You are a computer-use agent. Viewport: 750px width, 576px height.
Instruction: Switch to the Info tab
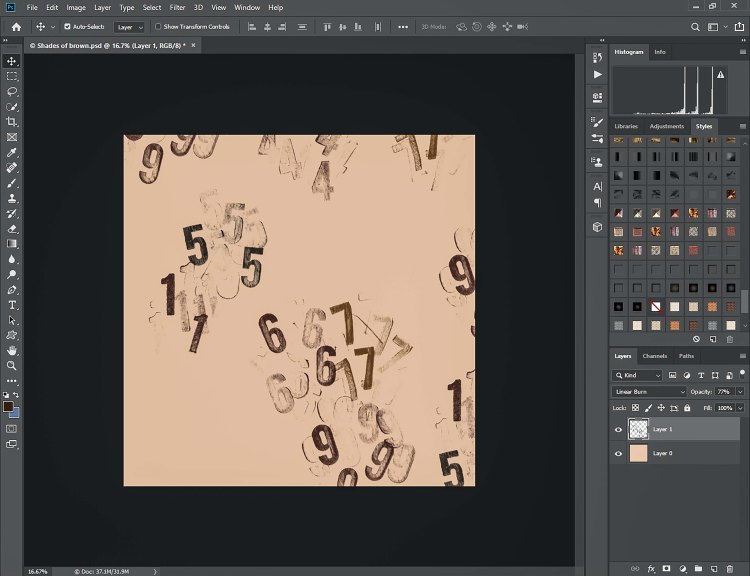click(660, 52)
